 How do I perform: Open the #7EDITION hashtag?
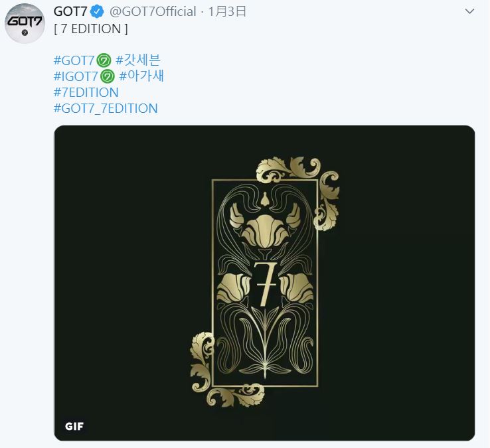(86, 92)
